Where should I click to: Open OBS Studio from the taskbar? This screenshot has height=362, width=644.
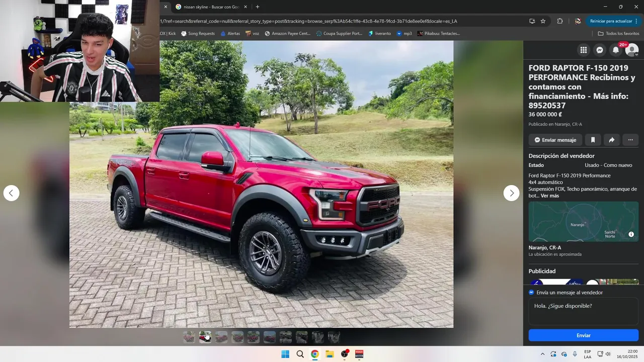point(345,354)
